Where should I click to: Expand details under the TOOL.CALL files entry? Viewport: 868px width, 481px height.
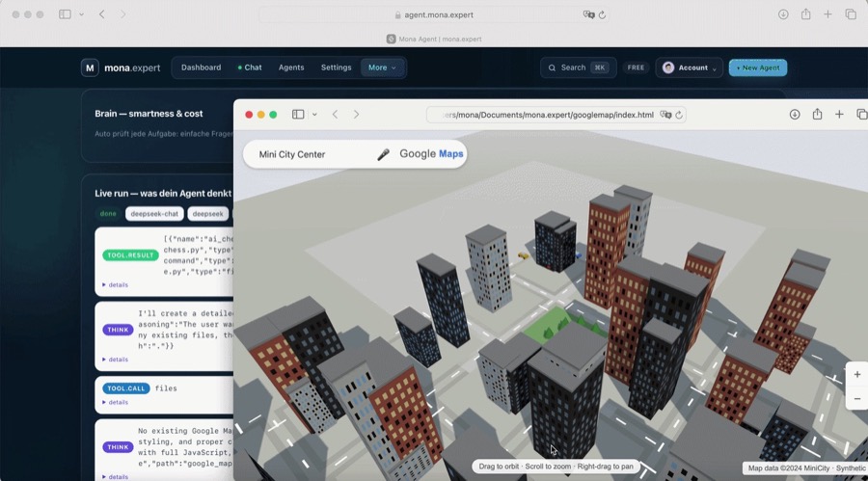pyautogui.click(x=115, y=402)
